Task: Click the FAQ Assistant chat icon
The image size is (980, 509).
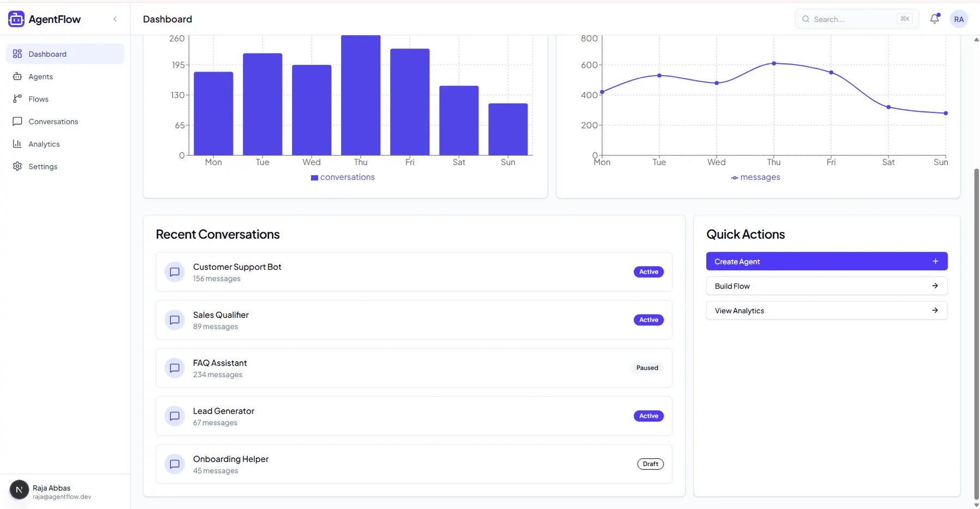Action: tap(175, 368)
